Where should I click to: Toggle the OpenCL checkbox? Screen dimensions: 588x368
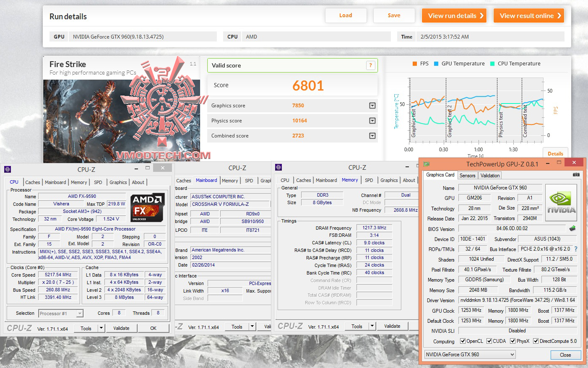(463, 341)
